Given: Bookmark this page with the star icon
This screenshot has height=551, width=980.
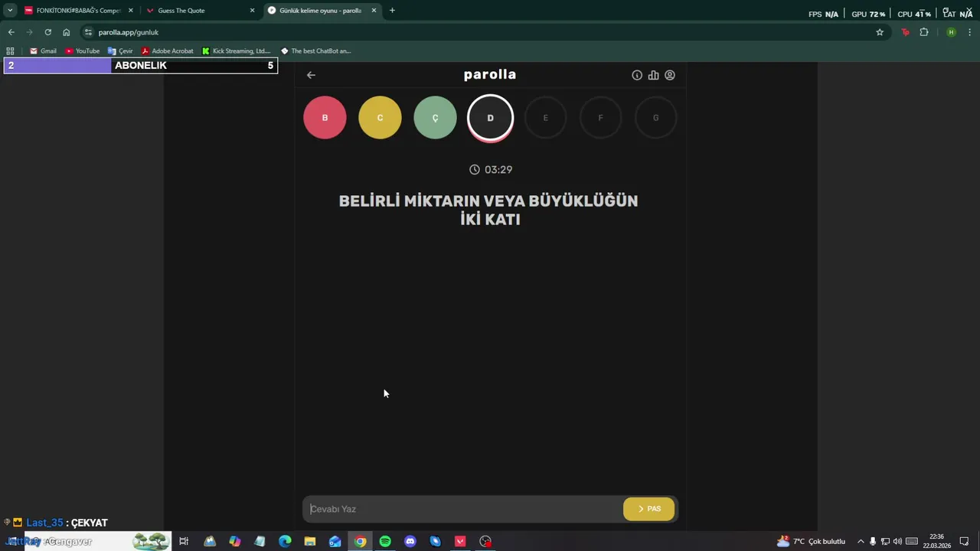Looking at the screenshot, I should pyautogui.click(x=880, y=32).
